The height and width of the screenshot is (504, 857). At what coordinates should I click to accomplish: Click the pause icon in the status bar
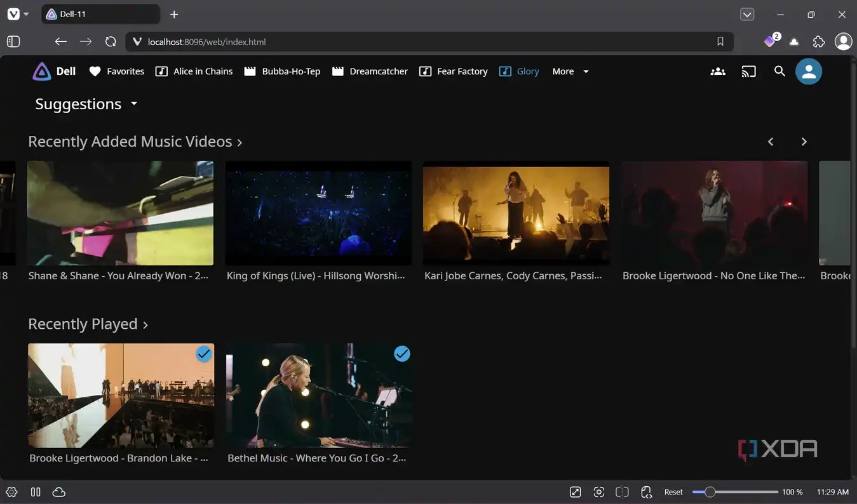click(x=36, y=492)
